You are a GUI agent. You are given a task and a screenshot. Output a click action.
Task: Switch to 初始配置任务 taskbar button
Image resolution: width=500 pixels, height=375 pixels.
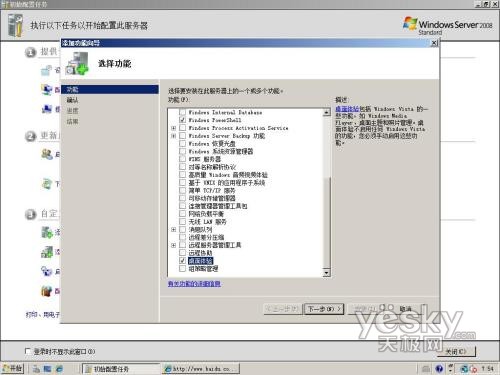[121, 369]
